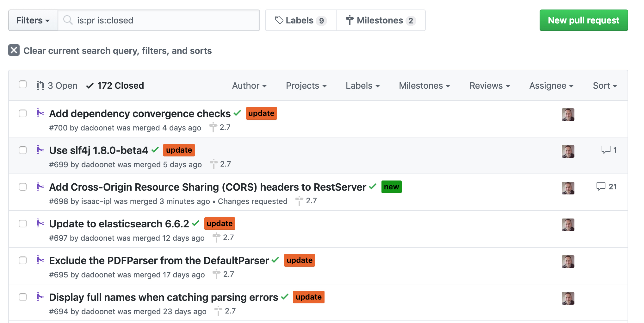Switch to the 3 Open tab
This screenshot has height=323, width=644.
point(58,85)
